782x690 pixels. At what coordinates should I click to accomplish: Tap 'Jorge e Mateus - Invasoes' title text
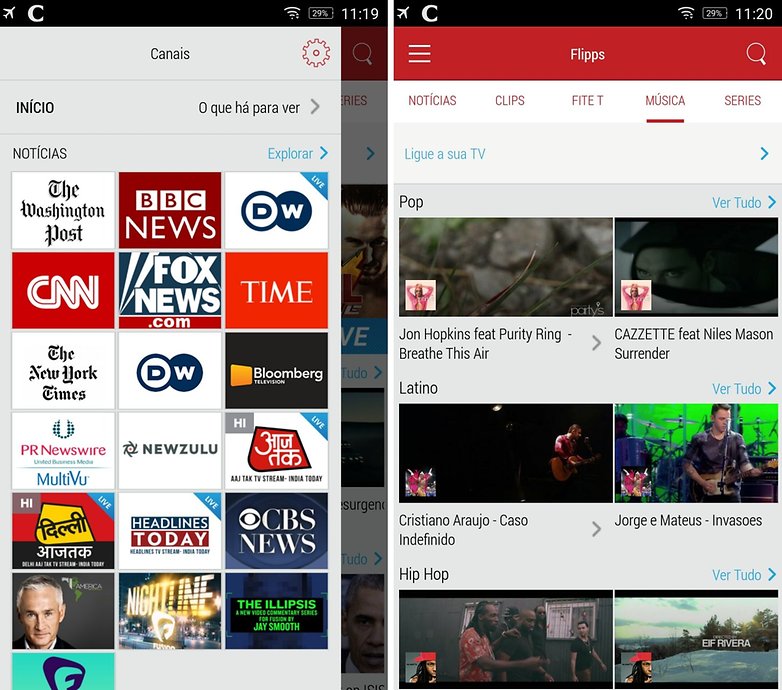(x=688, y=520)
